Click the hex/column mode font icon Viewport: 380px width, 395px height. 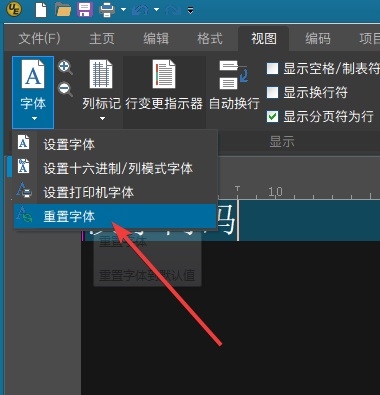pyautogui.click(x=23, y=166)
